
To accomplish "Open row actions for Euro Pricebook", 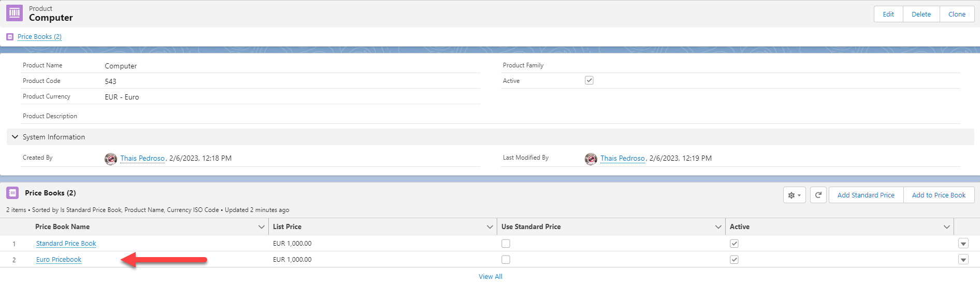I will [963, 260].
